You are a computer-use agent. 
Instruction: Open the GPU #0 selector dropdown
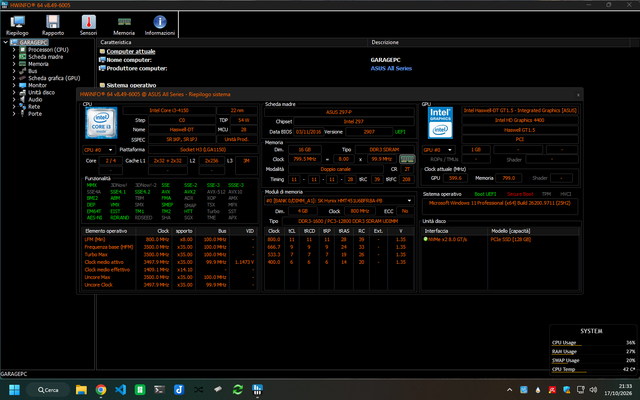click(439, 150)
